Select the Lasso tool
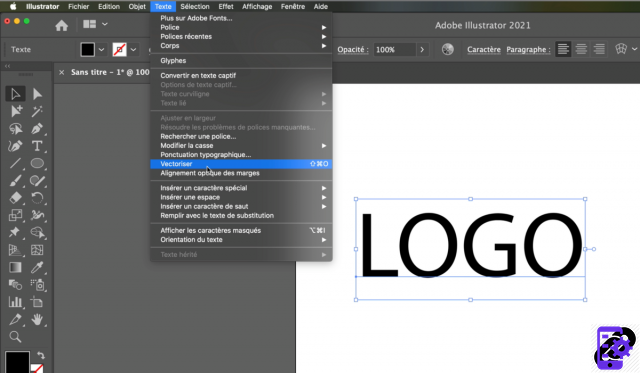The height and width of the screenshot is (373, 640). (16, 129)
